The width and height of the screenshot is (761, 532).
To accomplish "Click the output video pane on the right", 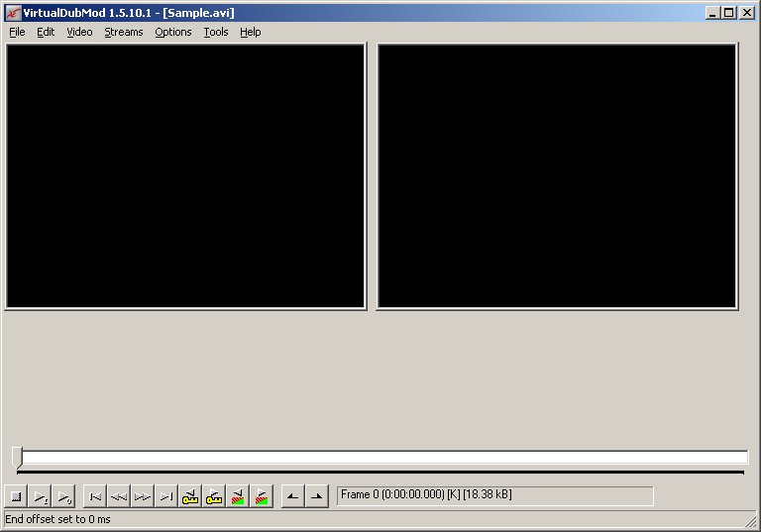I will click(557, 176).
